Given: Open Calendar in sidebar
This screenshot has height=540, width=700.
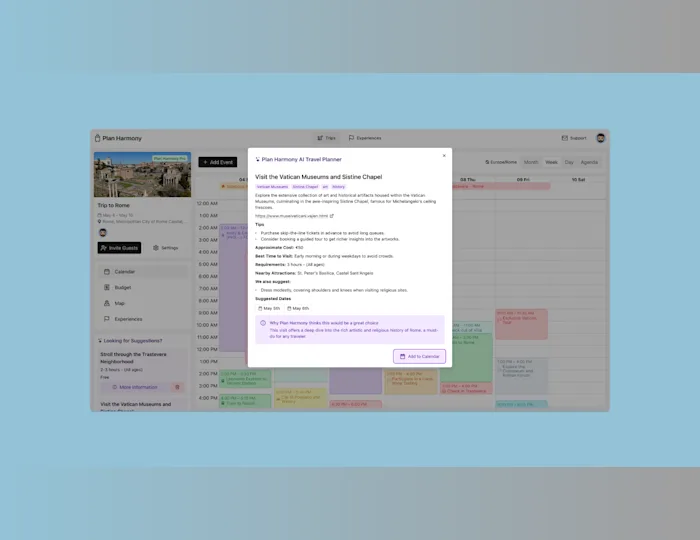Looking at the screenshot, I should tap(142, 272).
